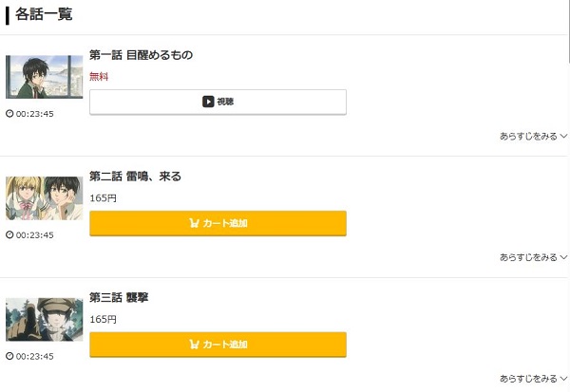Click the clock icon under the 第三話 thumbnail
The height and width of the screenshot is (392, 570).
pyautogui.click(x=9, y=357)
